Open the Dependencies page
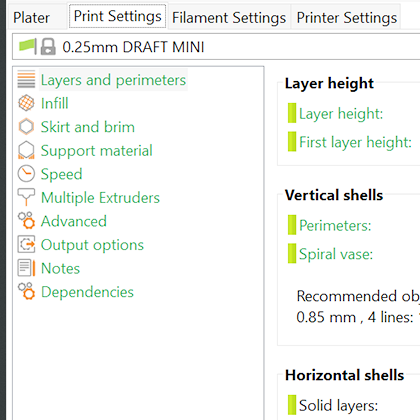The image size is (420, 420). [x=87, y=292]
